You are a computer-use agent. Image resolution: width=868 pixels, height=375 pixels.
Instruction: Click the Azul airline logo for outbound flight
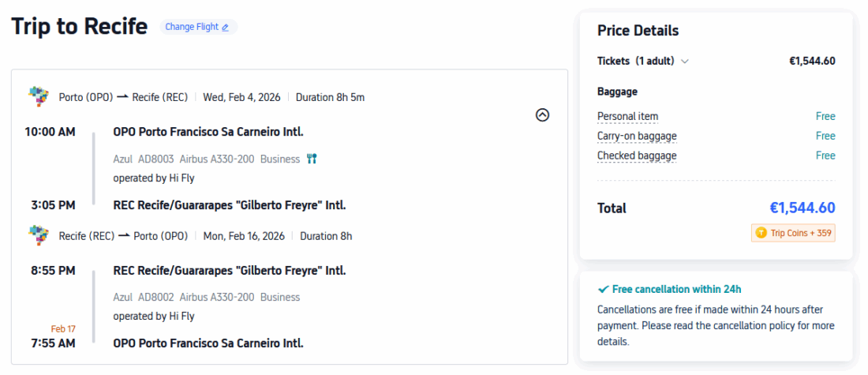38,96
